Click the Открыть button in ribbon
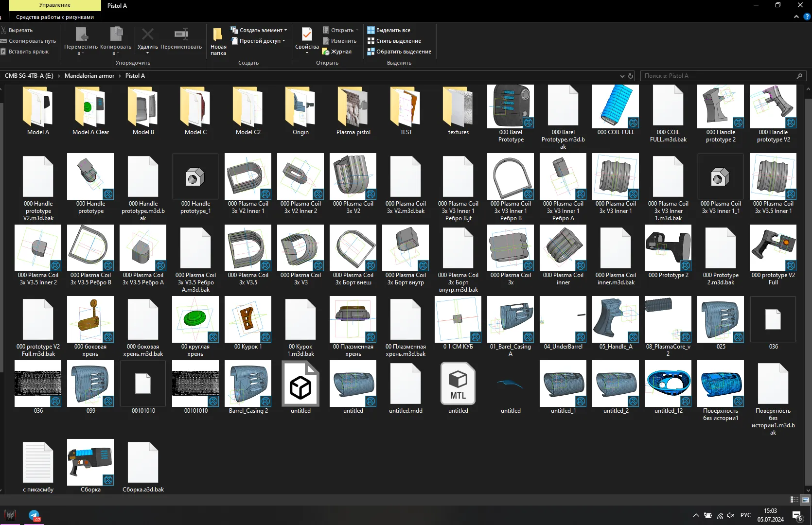 340,30
